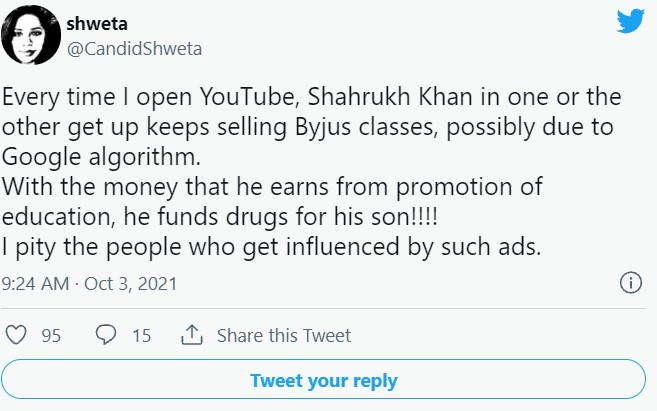This screenshot has width=657, height=411.
Task: Open the info circle icon
Action: (x=631, y=284)
